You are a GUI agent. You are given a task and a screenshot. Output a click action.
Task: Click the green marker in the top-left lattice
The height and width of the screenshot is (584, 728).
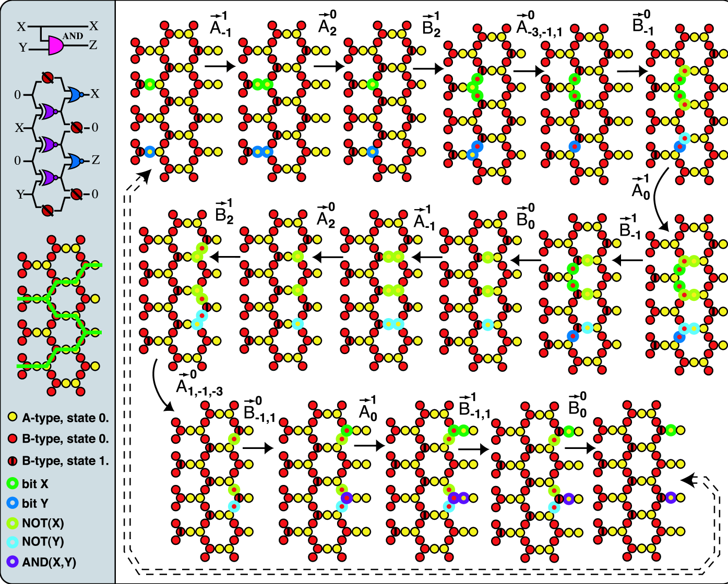150,84
